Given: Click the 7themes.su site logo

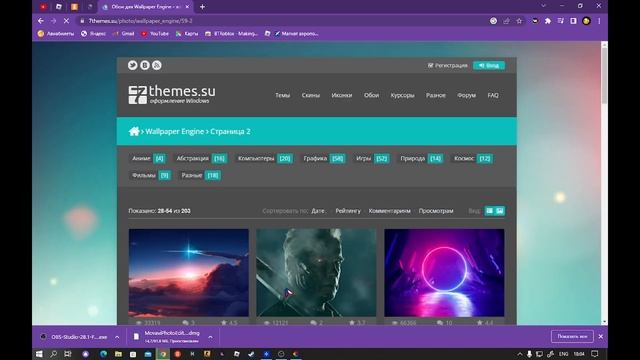Looking at the screenshot, I should (172, 95).
